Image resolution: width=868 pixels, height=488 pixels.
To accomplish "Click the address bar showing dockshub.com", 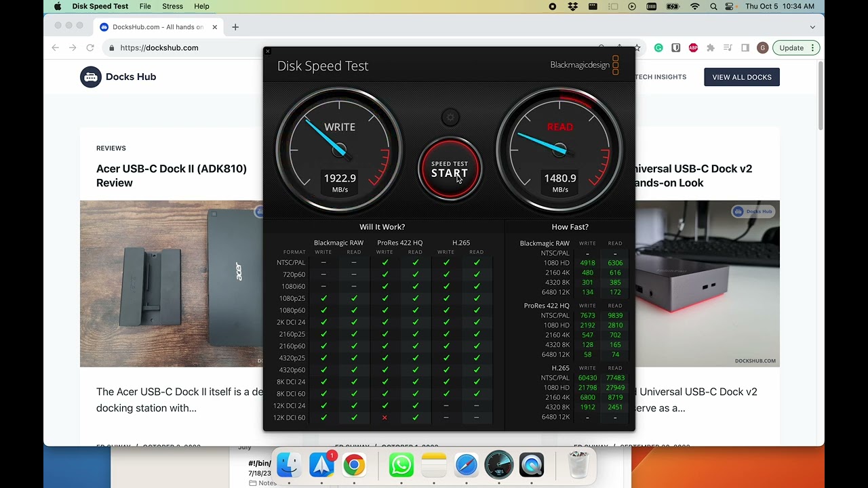I will coord(159,48).
